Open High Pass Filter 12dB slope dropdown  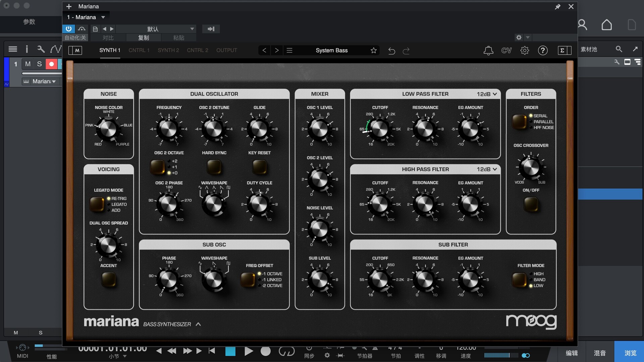pos(487,170)
